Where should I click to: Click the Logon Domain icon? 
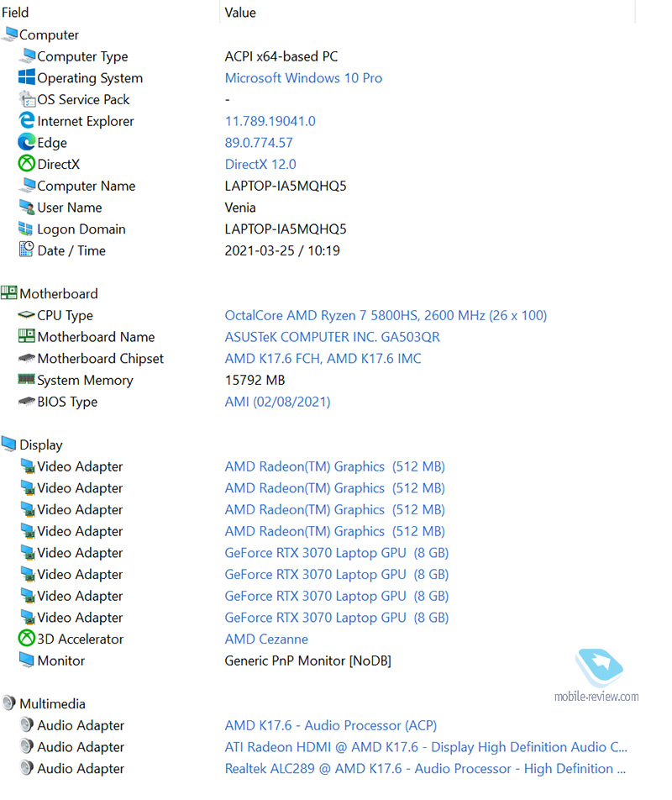tap(25, 228)
